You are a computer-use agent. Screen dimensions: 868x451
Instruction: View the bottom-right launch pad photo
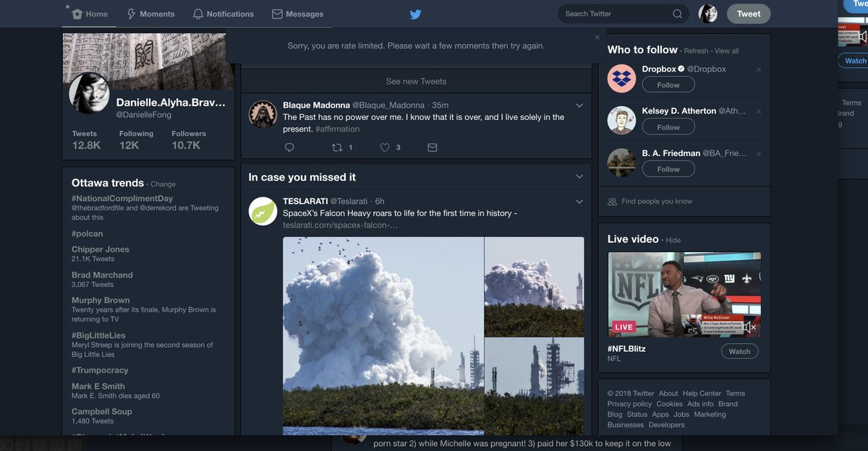(x=534, y=387)
